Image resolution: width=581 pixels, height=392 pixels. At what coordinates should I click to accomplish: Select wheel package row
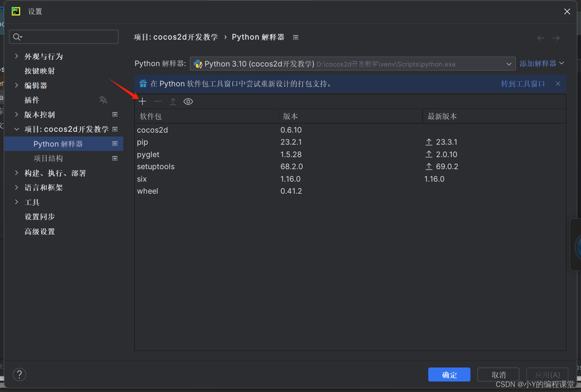click(x=350, y=191)
